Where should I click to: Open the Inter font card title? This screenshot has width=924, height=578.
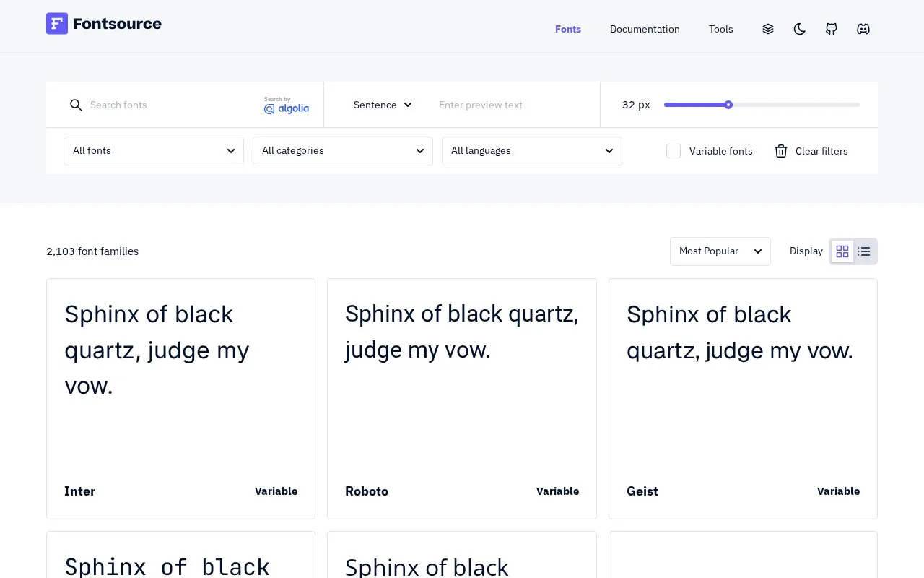79,491
